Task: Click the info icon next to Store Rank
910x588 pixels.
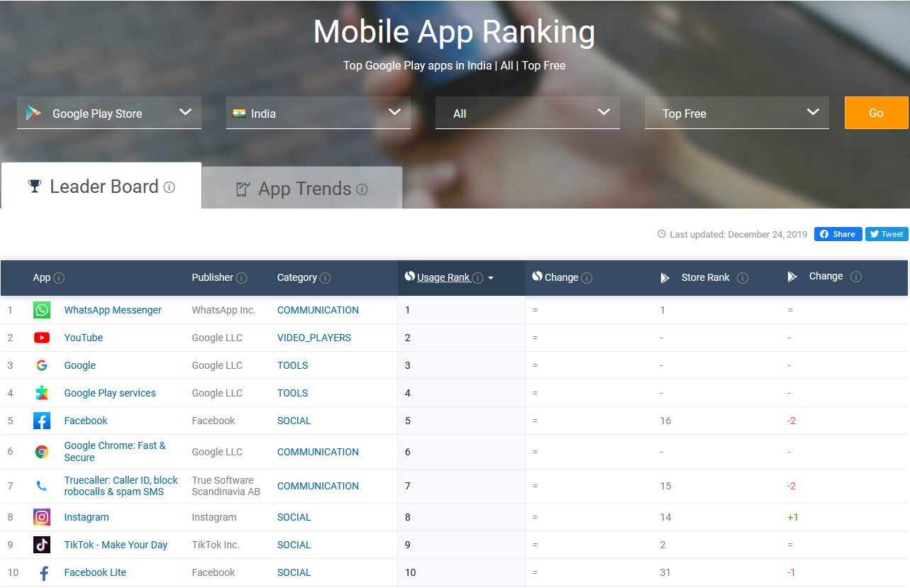Action: click(743, 278)
